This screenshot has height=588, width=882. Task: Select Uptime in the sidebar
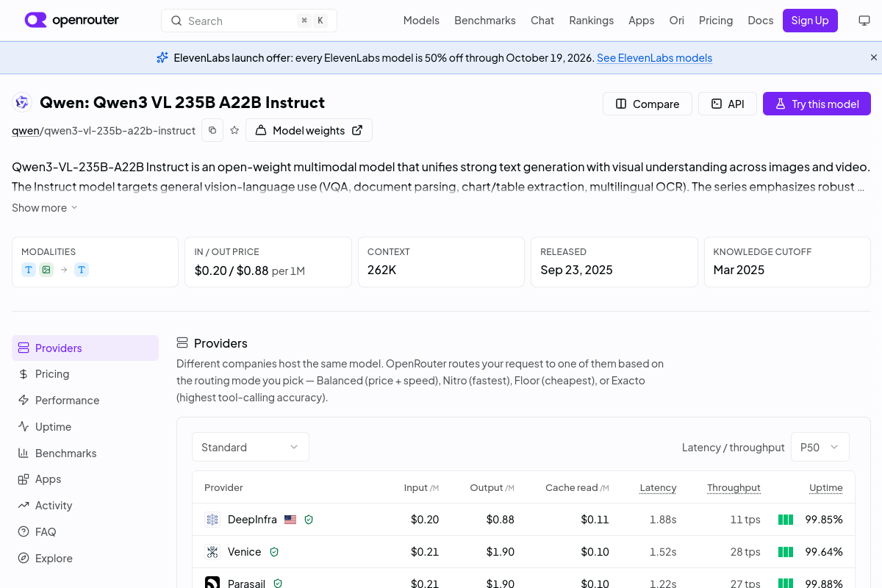tap(85, 427)
